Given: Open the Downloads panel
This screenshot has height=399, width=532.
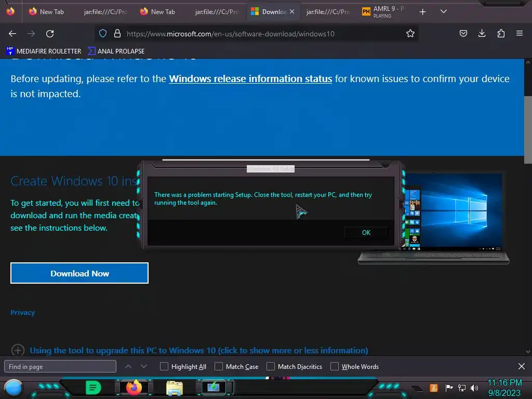Looking at the screenshot, I should tap(482, 33).
